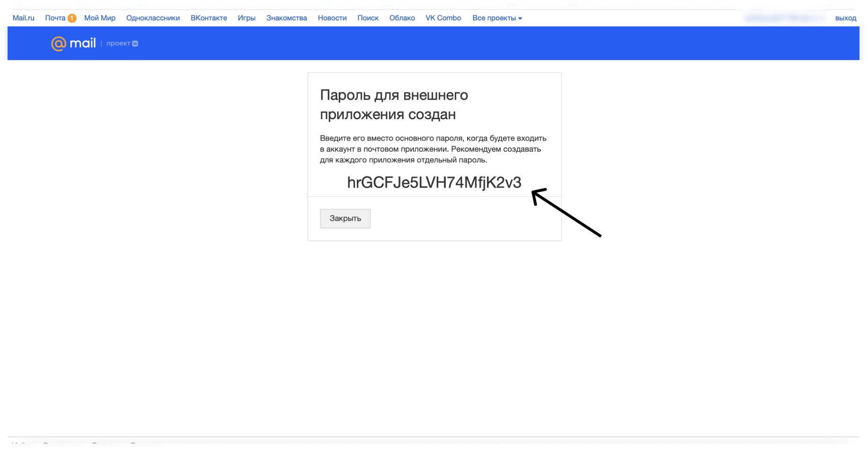This screenshot has height=453, width=868.
Task: Click the blurred account email address
Action: click(785, 18)
